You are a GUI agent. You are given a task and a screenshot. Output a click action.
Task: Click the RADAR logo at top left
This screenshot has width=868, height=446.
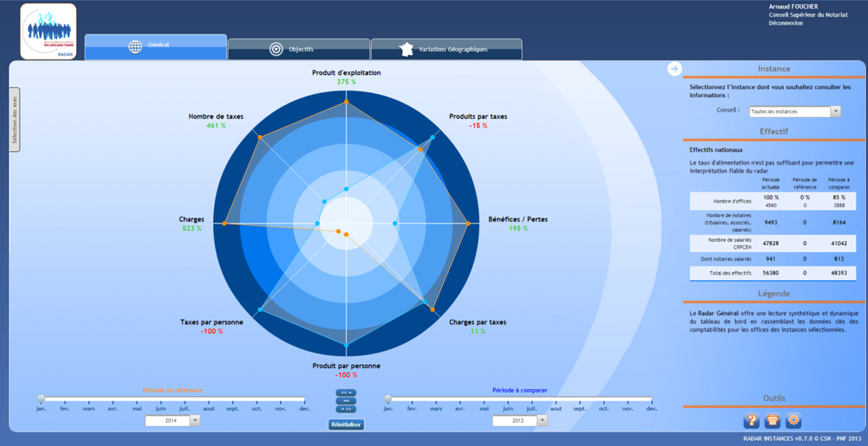coord(48,31)
